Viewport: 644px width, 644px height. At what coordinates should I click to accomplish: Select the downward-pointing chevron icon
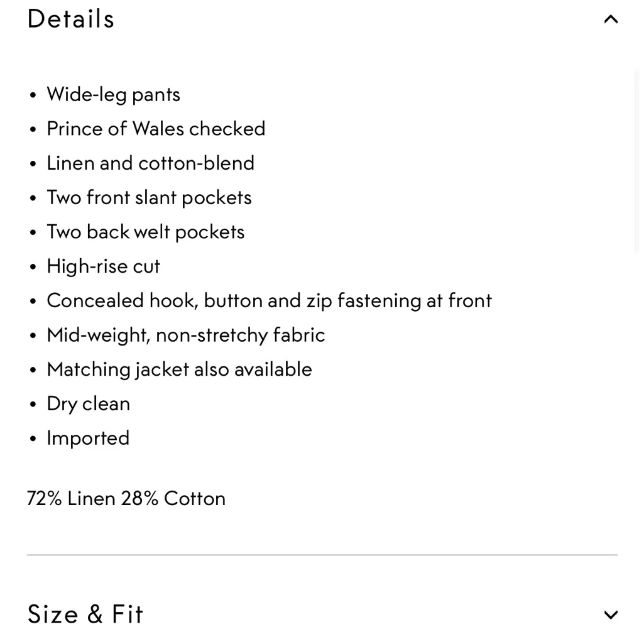point(610,614)
